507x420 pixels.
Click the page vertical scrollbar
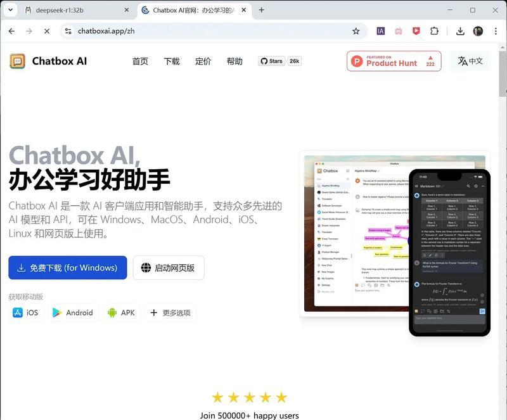coord(502,74)
